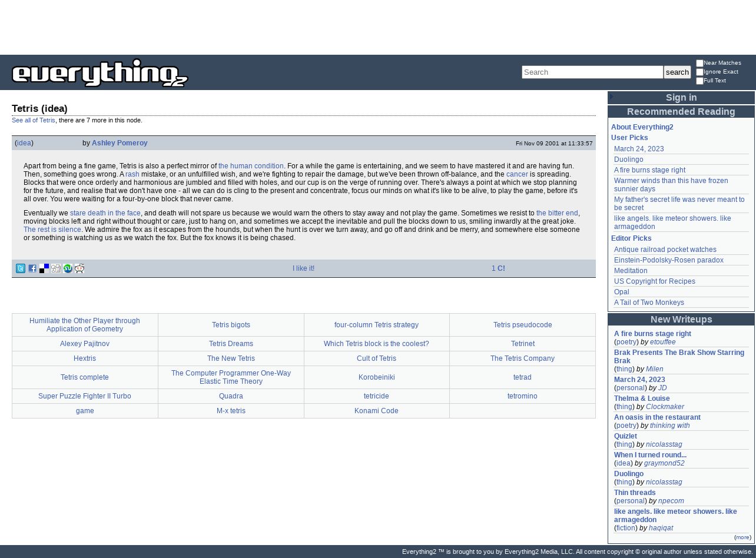Share writeup on Reddit icon

coord(79,268)
